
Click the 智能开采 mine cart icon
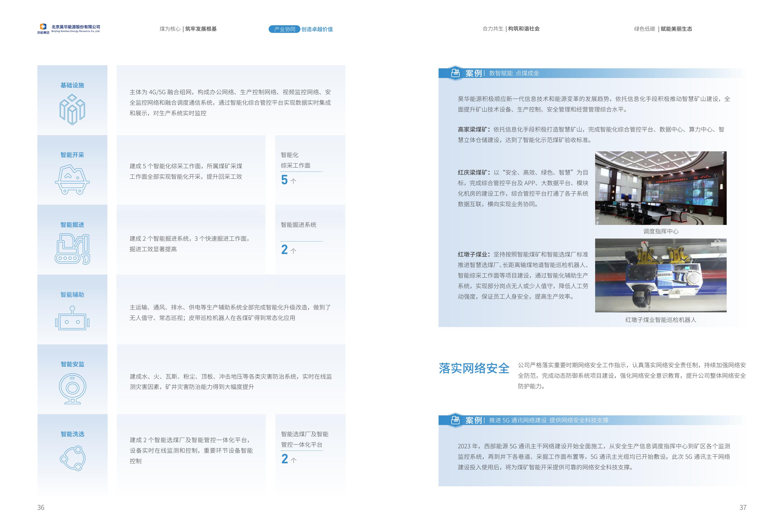point(72,179)
